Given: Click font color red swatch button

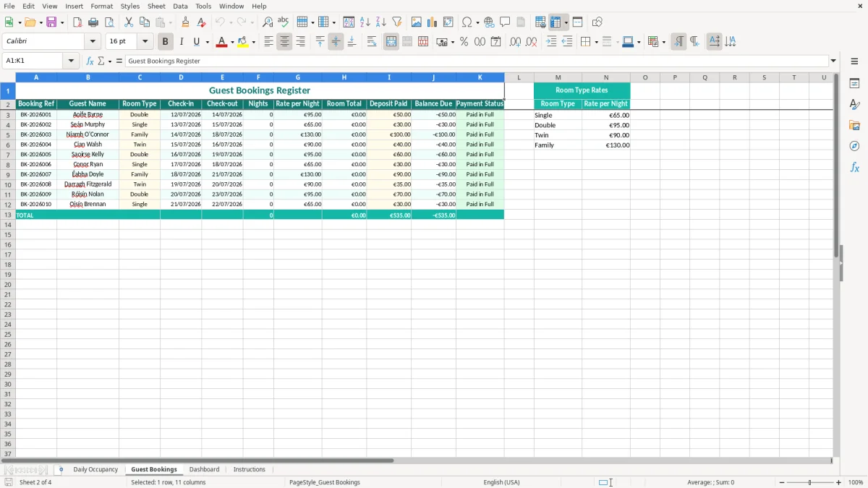Looking at the screenshot, I should click(221, 42).
